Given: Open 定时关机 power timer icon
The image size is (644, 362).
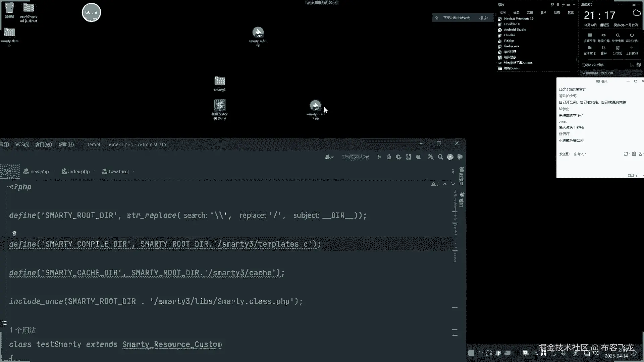Looking at the screenshot, I should [632, 37].
